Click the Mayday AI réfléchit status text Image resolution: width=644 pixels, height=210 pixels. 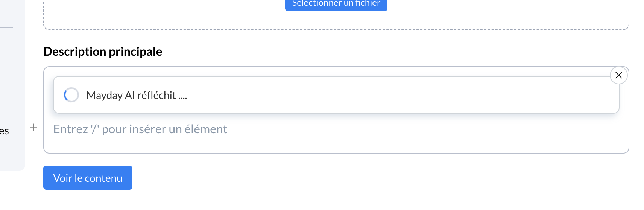(x=137, y=95)
